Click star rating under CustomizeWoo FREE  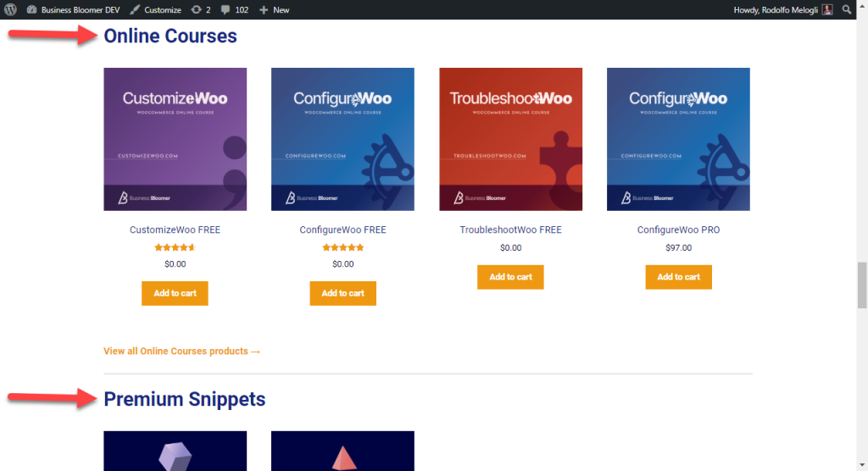(175, 247)
